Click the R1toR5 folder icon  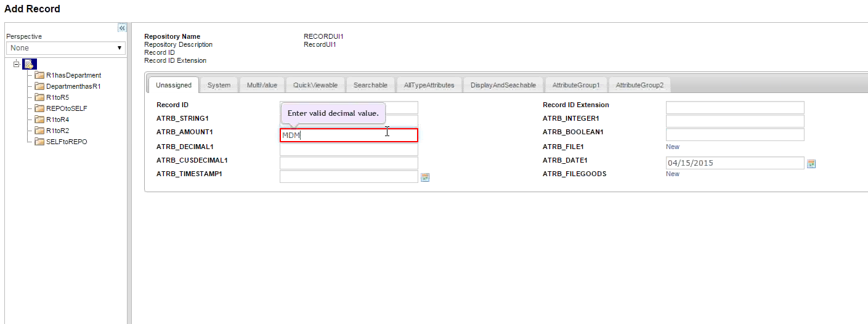pos(39,97)
